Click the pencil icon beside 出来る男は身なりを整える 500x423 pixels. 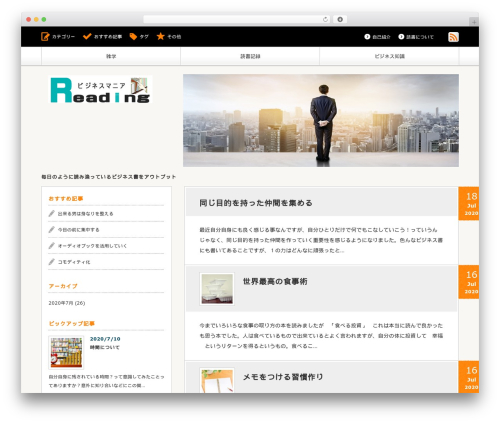click(51, 213)
